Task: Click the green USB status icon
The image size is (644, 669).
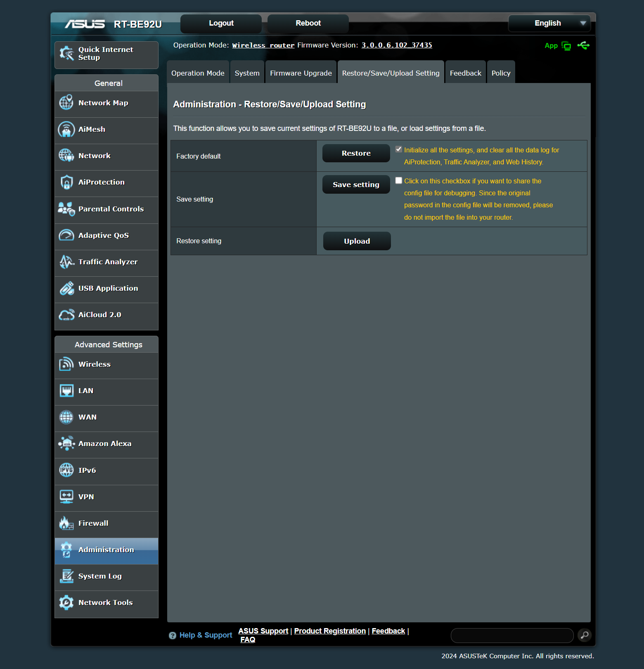Action: (584, 45)
